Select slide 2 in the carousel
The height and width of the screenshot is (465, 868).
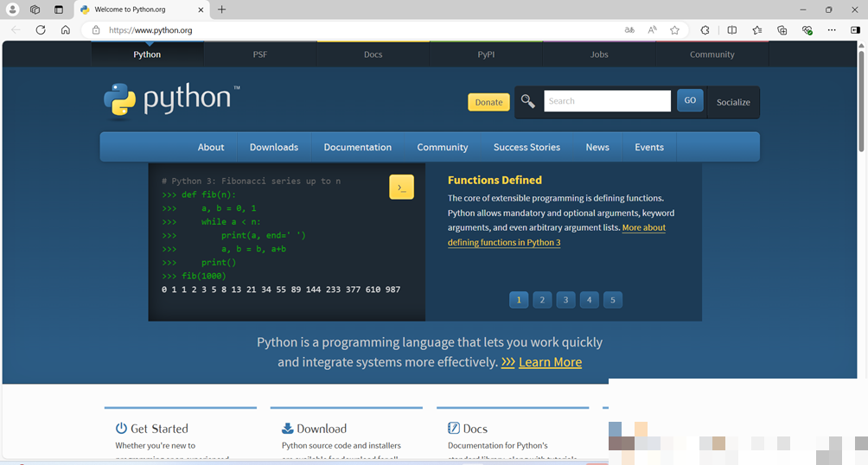click(x=542, y=300)
